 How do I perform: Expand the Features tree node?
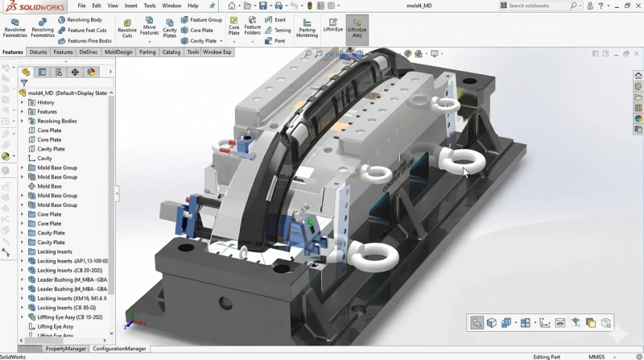[x=23, y=112]
